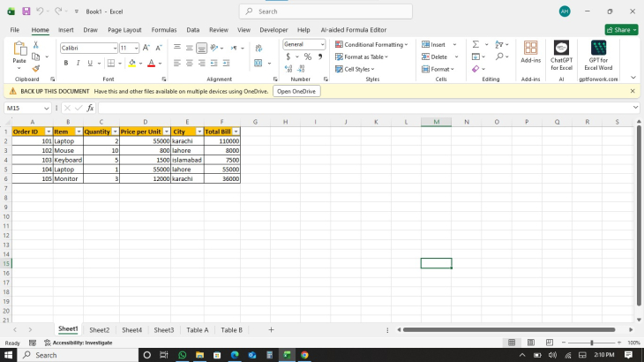Switch to Page Layout view in status bar
The height and width of the screenshot is (362, 644).
coord(529,343)
